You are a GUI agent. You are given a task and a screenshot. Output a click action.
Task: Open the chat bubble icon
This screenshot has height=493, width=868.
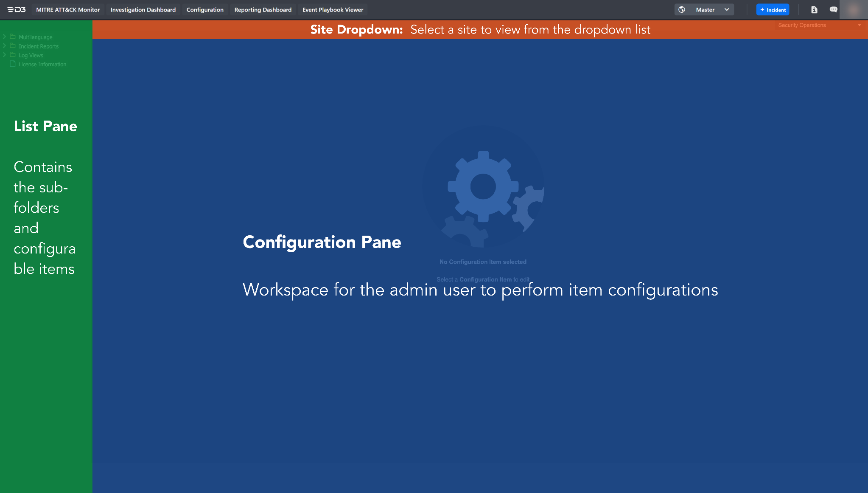click(833, 9)
